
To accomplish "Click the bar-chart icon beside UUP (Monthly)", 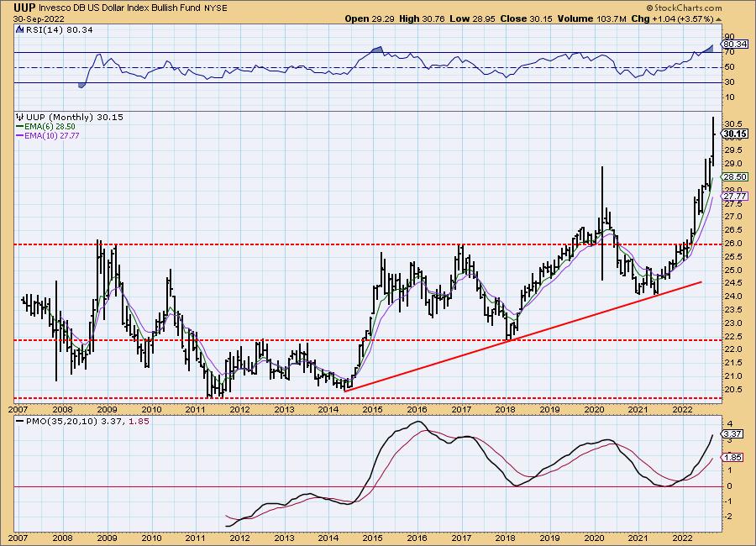I will pos(20,117).
